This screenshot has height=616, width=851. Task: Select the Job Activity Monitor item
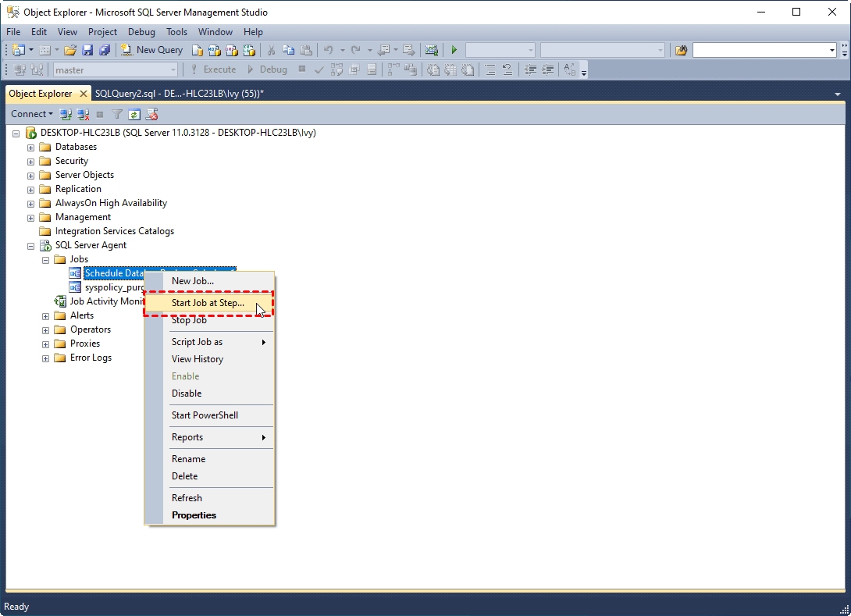[x=107, y=301]
